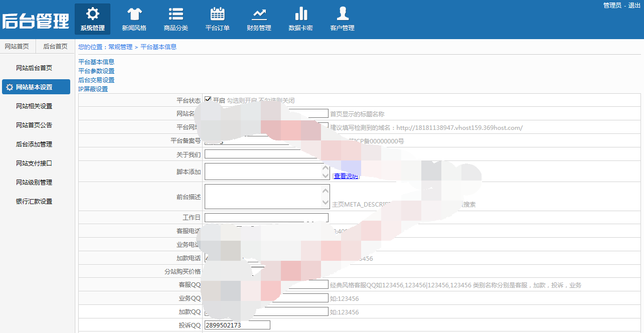Select 网站支付接口 in the sidebar
This screenshot has width=644, height=333.
(x=34, y=163)
